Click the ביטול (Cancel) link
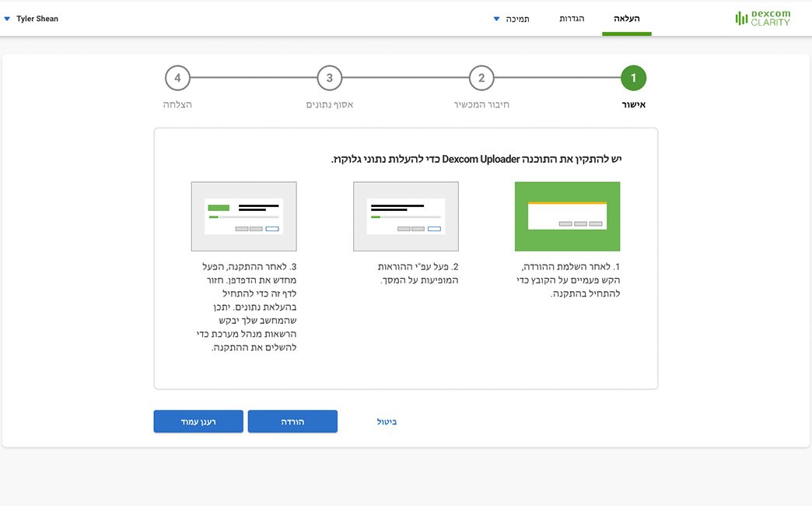 click(x=387, y=421)
